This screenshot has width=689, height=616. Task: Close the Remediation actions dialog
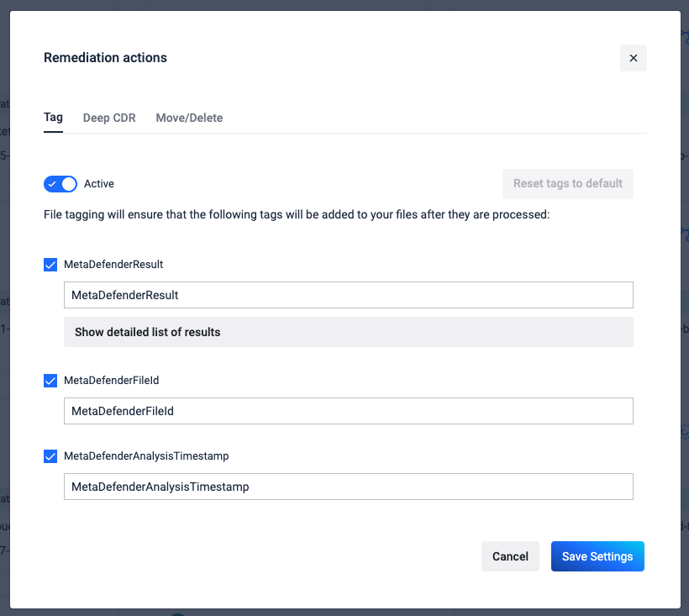(634, 58)
